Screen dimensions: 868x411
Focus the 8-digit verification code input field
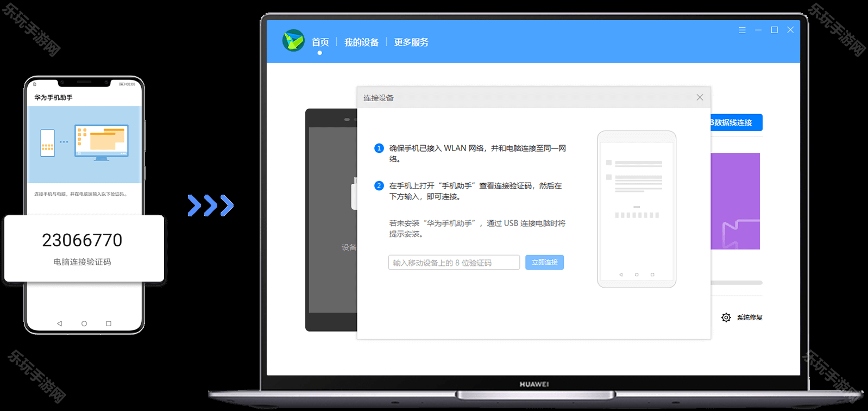(x=454, y=263)
